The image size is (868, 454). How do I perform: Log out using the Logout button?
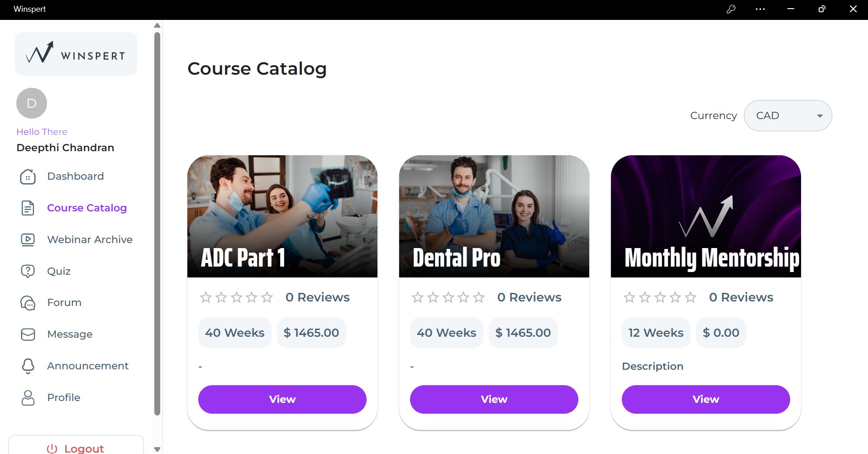click(x=76, y=448)
